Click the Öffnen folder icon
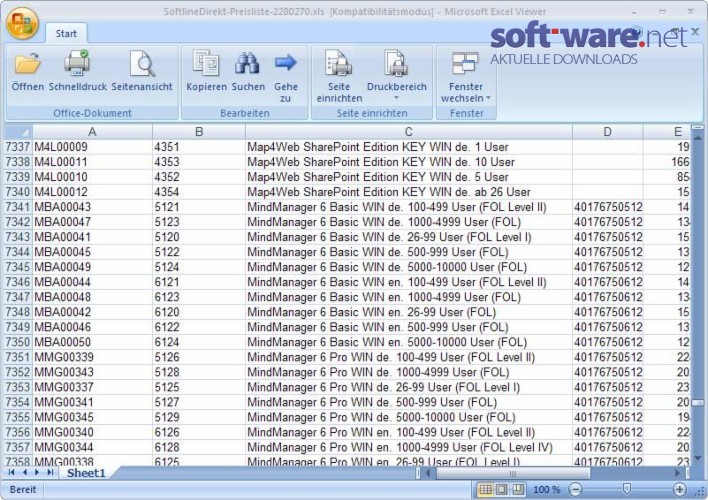Screen dimensions: 708x500 (x=28, y=64)
